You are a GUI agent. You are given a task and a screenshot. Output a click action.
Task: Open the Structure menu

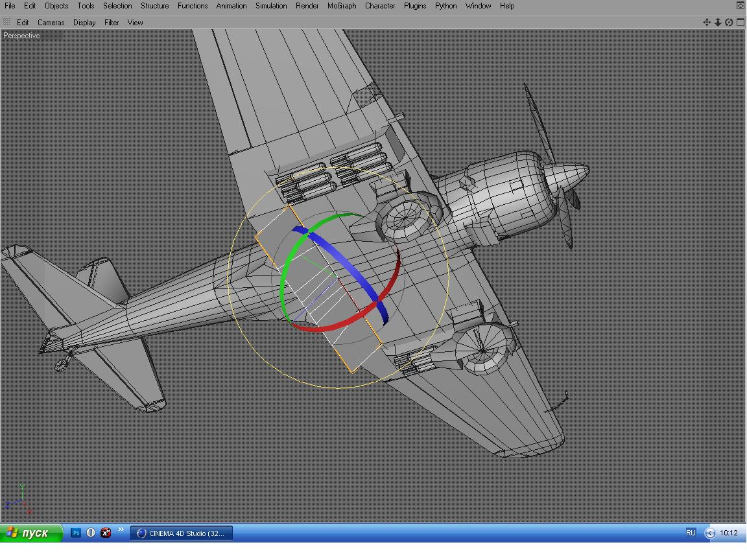click(x=155, y=6)
